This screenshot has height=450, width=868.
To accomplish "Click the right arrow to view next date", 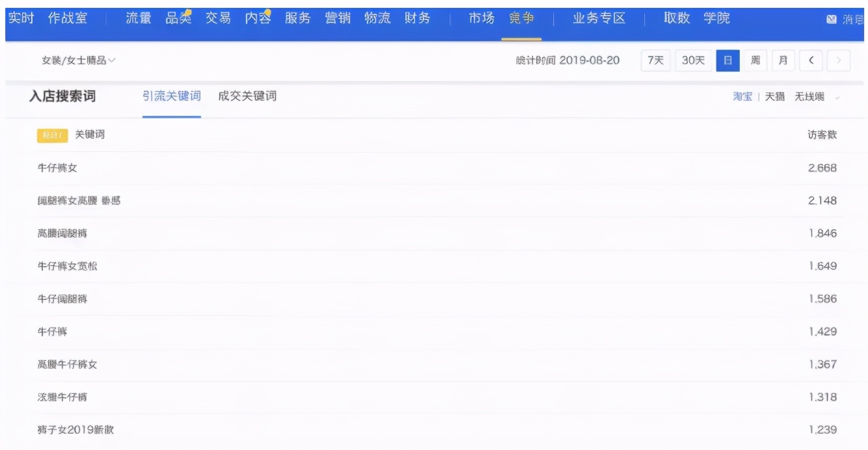I will [838, 59].
